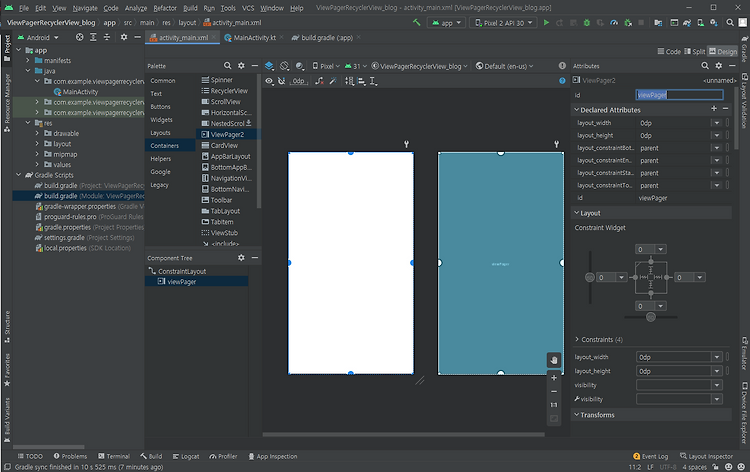Run the app with green play button
This screenshot has width=750, height=472.
pos(546,22)
